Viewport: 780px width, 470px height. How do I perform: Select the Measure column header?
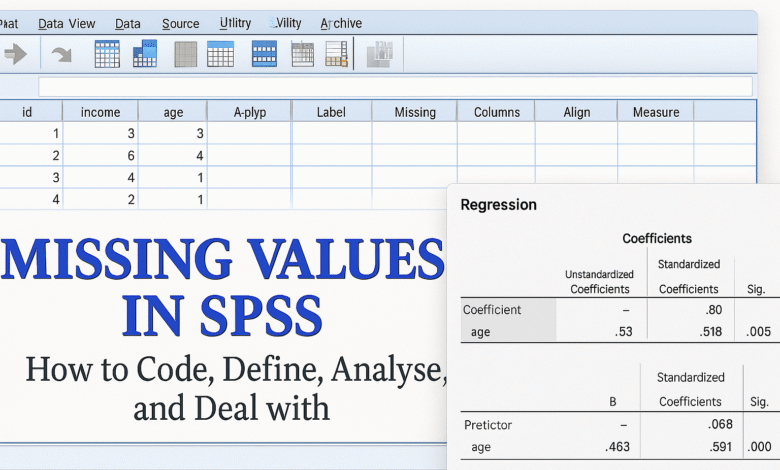tap(656, 112)
